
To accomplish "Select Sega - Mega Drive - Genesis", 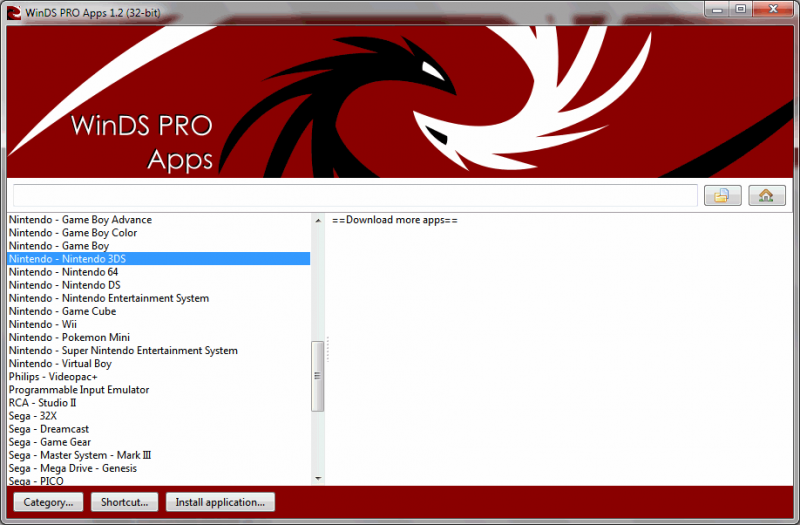I will coord(159,468).
